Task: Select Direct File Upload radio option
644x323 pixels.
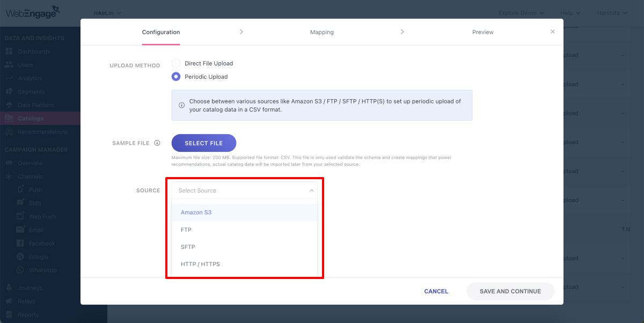Action: click(x=176, y=63)
